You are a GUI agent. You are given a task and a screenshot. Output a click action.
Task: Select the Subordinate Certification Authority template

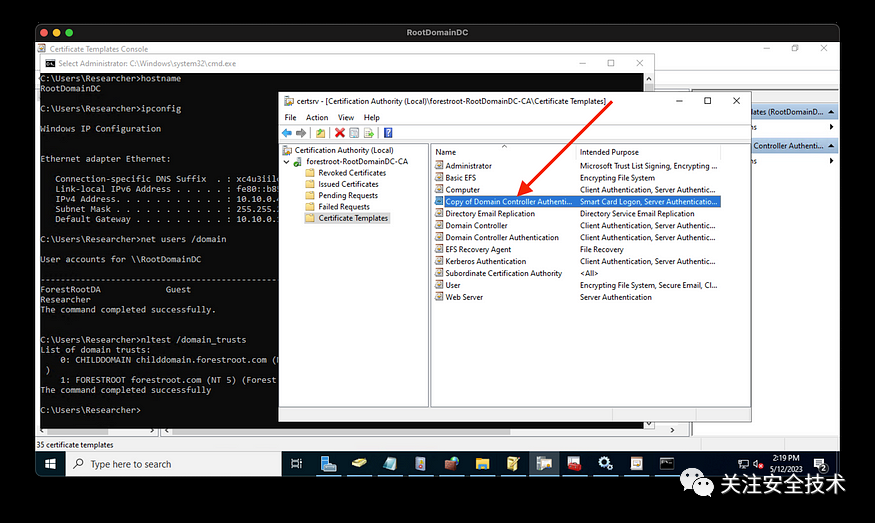point(503,273)
